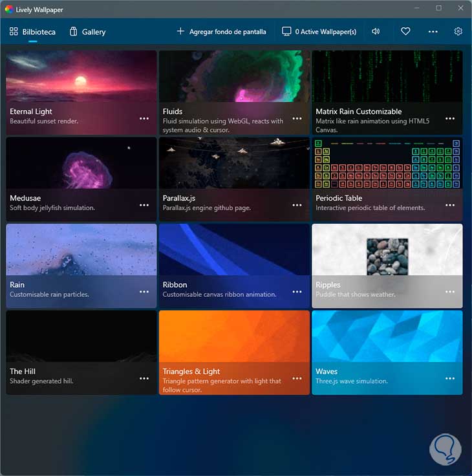472x476 pixels.
Task: Click 'Customisable rain particles.' description
Action: (x=50, y=294)
